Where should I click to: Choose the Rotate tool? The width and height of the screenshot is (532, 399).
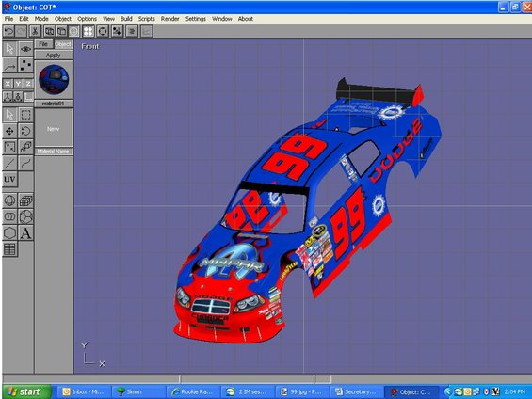click(25, 131)
